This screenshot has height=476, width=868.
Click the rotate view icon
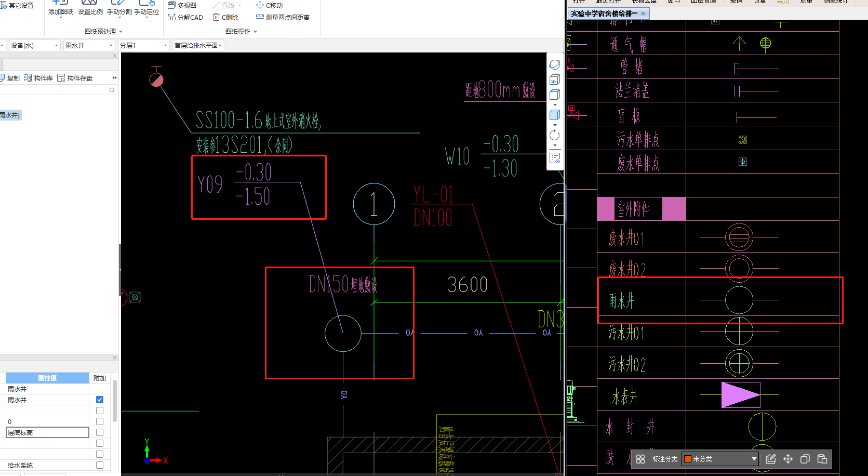point(555,135)
